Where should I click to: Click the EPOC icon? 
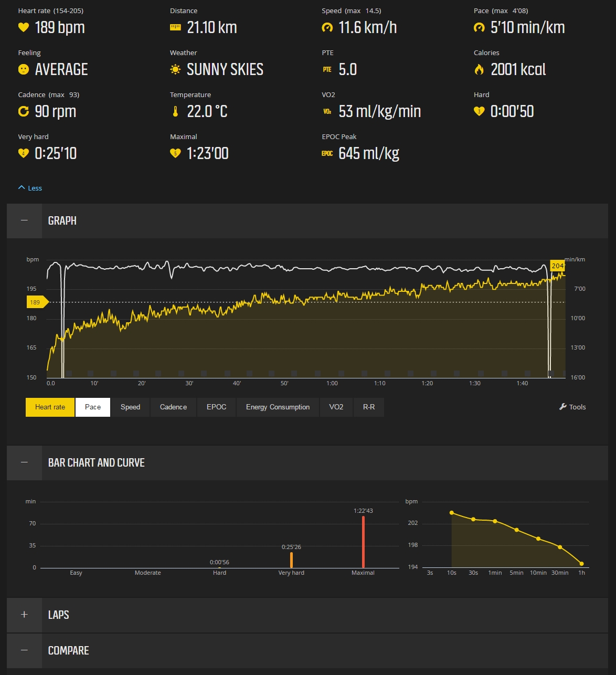[x=327, y=153]
